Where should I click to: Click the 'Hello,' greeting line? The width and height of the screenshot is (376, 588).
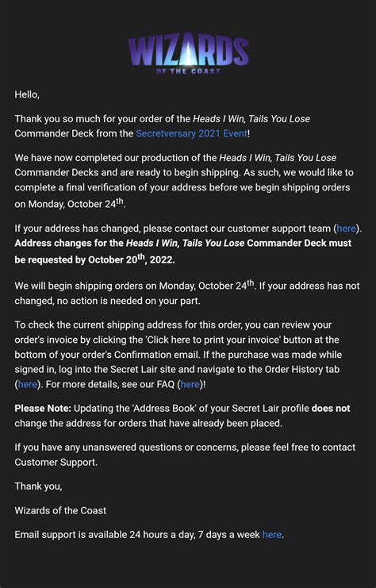click(27, 94)
